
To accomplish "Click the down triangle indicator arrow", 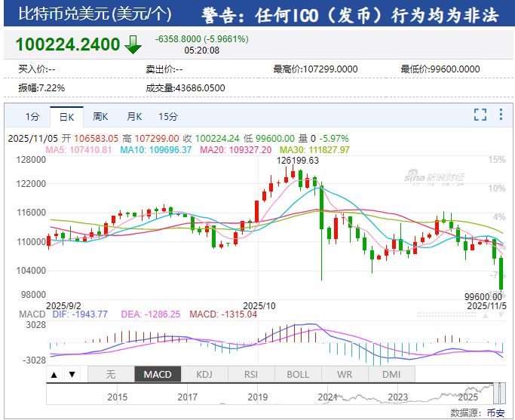I will (x=72, y=374).
